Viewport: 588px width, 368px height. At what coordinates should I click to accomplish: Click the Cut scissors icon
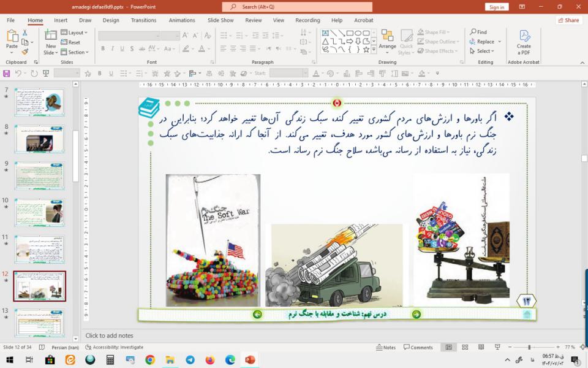click(x=25, y=33)
